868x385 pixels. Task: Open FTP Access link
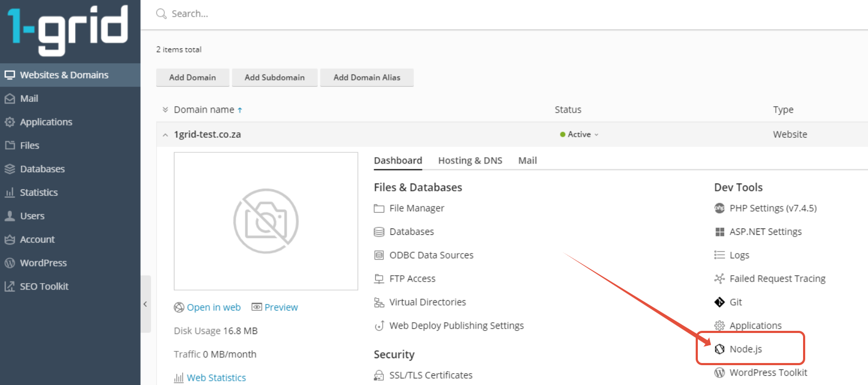[412, 279]
